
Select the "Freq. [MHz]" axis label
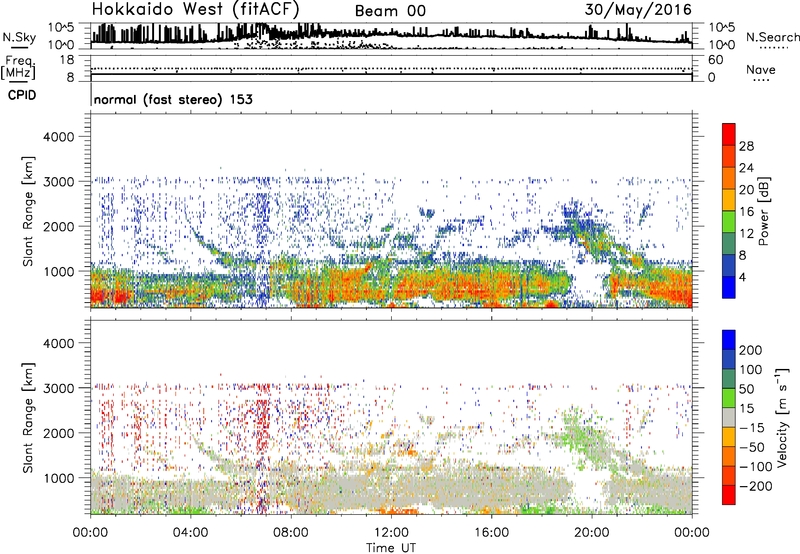19,67
